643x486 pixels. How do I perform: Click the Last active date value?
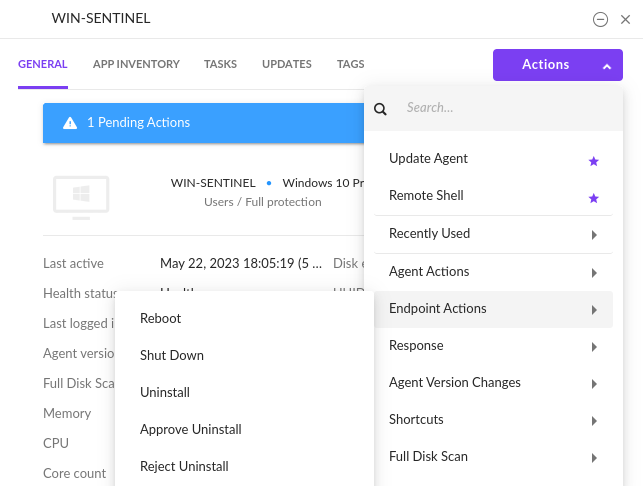click(x=241, y=263)
